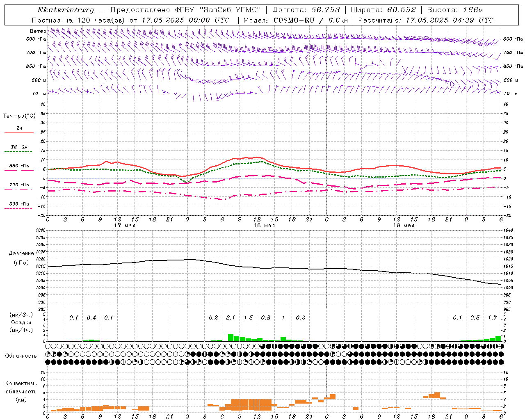The image size is (525, 420).
Task: Click the Td 2м dew point legend label
Action: (x=19, y=147)
